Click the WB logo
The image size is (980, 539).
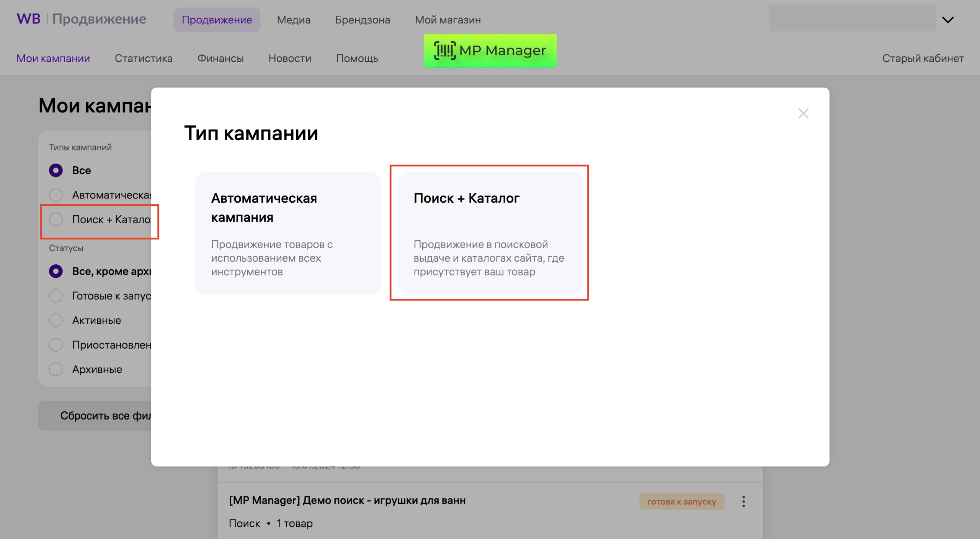(x=29, y=19)
